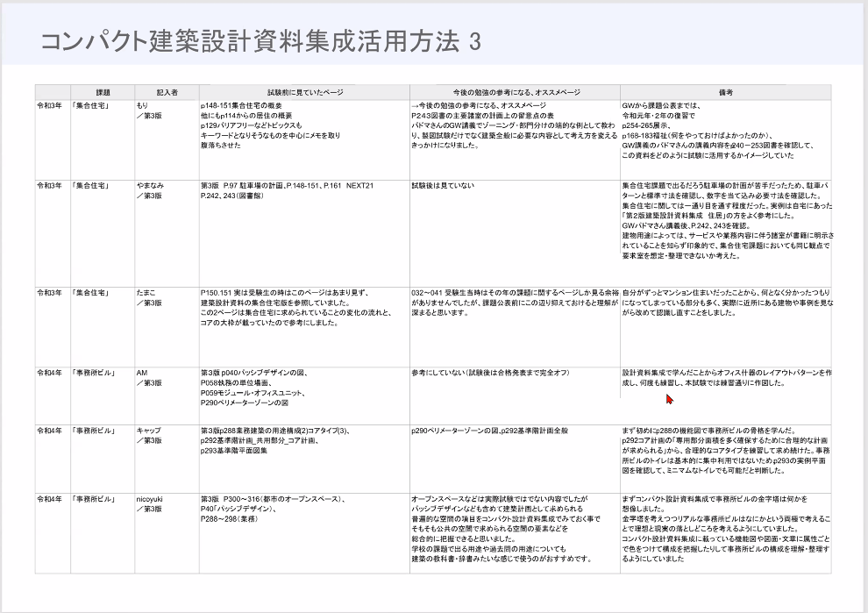Click the line P059モジュール・オフィスユニット
This screenshot has width=868, height=613.
click(253, 393)
